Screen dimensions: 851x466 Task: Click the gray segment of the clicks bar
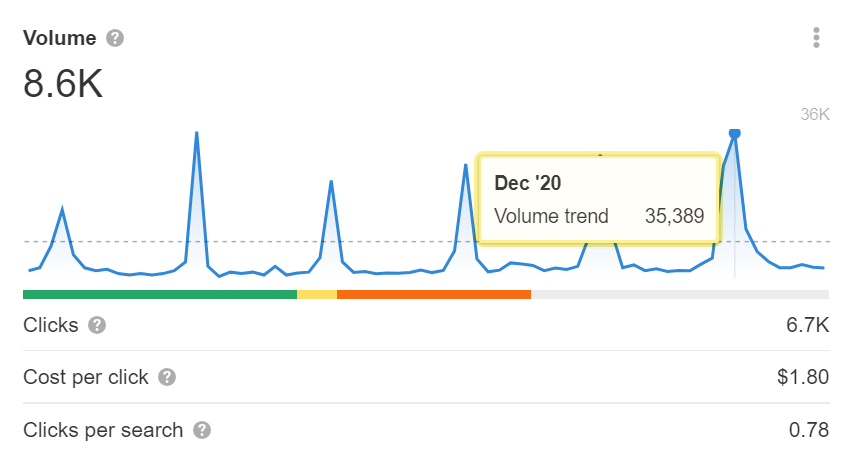click(x=680, y=294)
